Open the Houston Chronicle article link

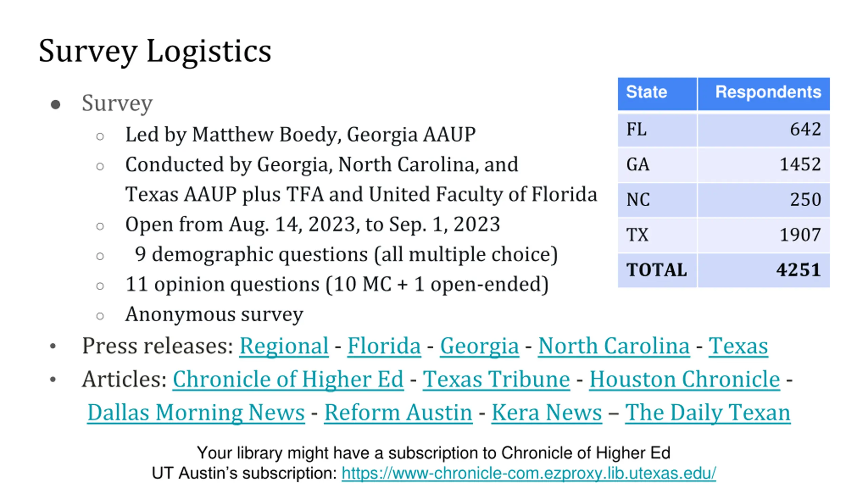pos(685,379)
